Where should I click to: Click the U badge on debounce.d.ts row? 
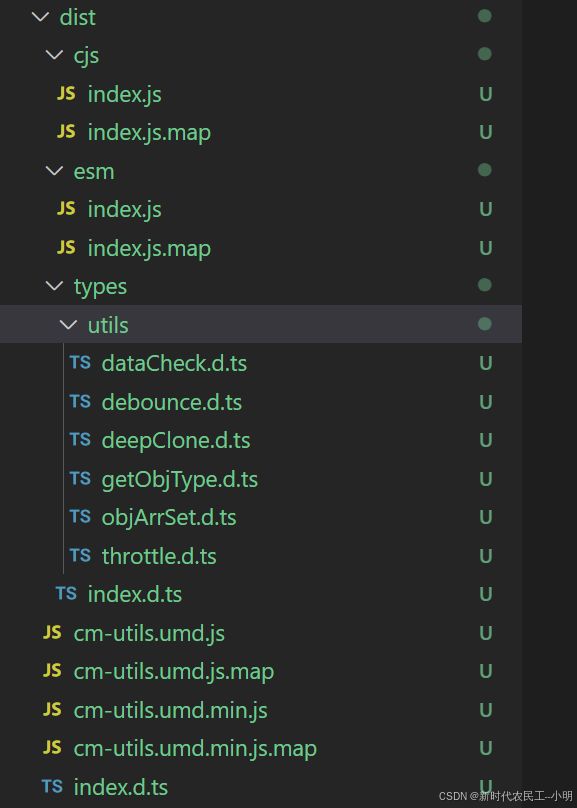486,402
